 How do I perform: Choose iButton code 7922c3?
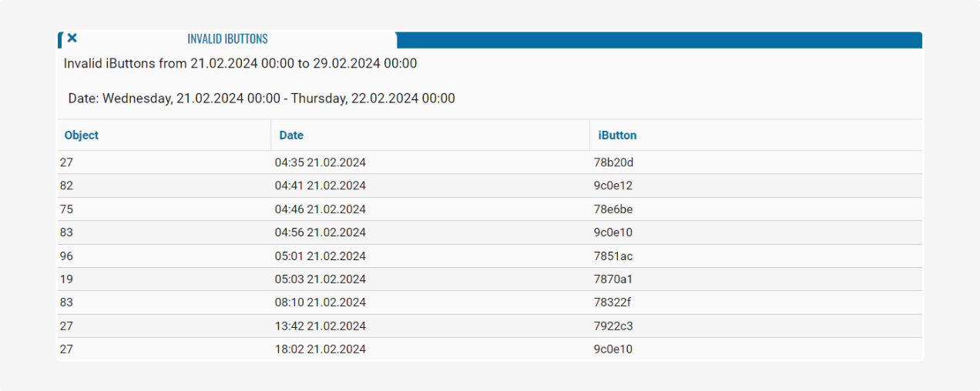click(613, 326)
